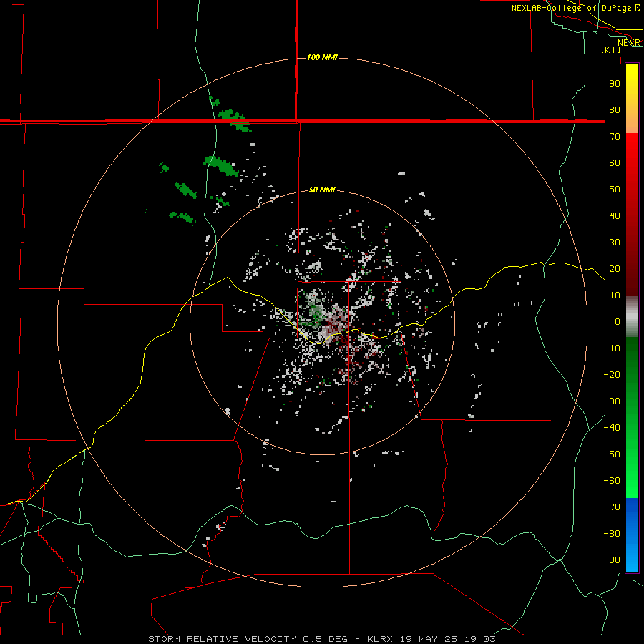Pick the bright green segment of velocity scale

632,417
